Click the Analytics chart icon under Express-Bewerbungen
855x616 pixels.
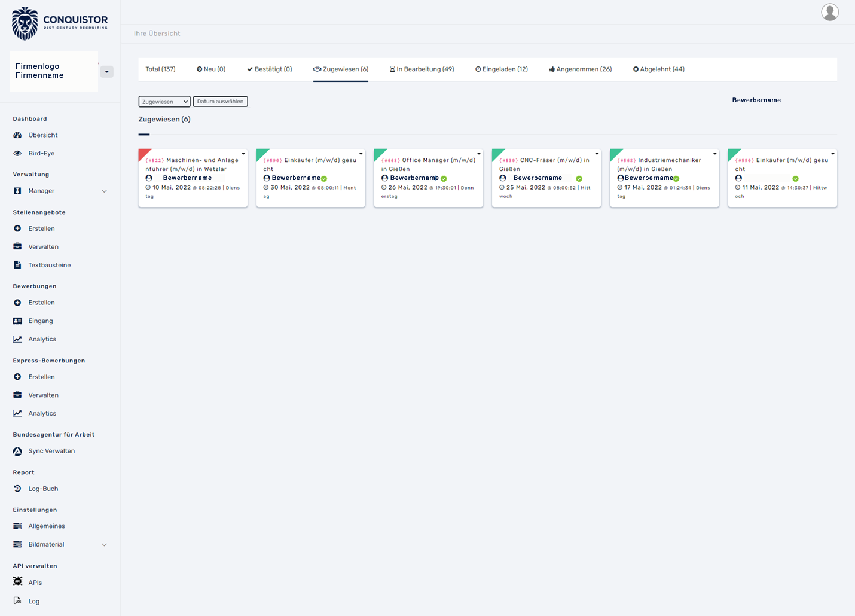tap(17, 413)
